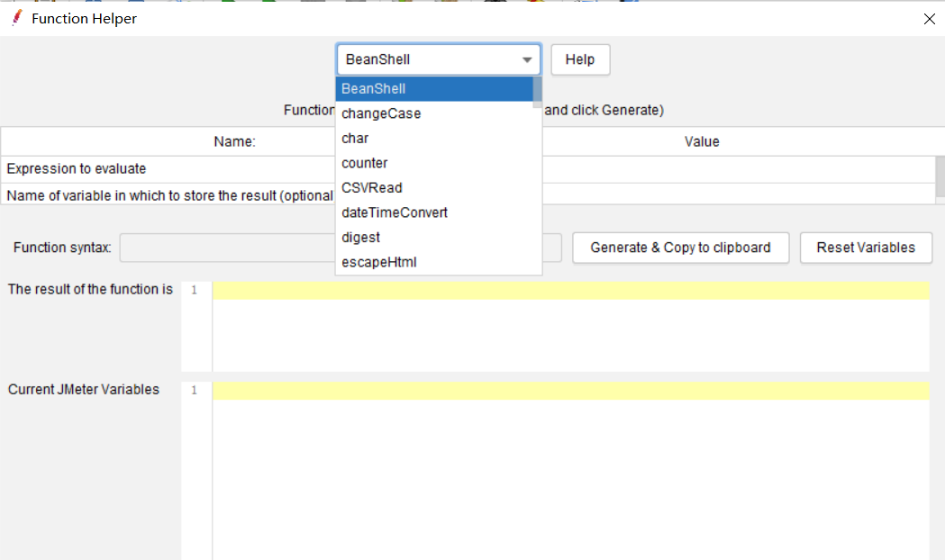945x560 pixels.
Task: Click the parameter table vertical scrollbar
Action: [940, 176]
